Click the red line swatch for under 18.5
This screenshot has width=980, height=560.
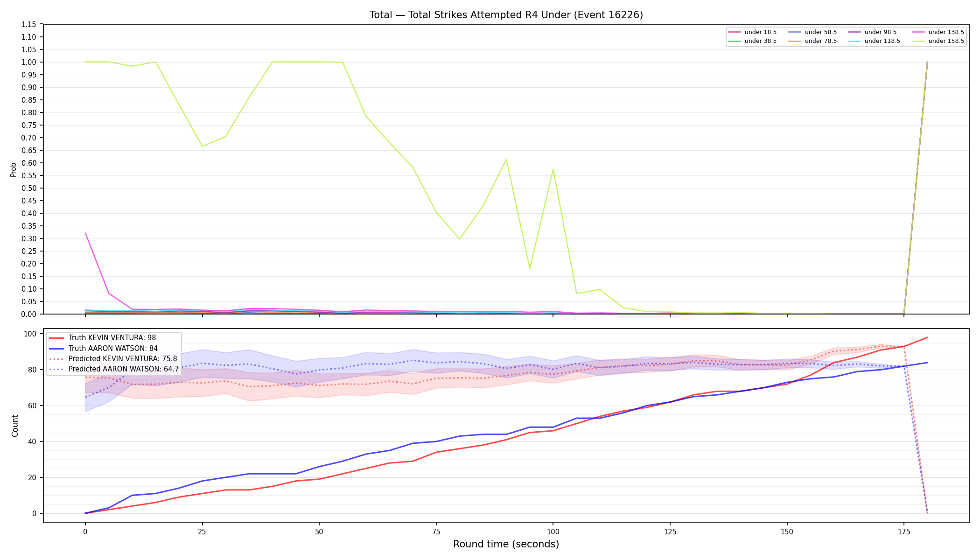(735, 32)
